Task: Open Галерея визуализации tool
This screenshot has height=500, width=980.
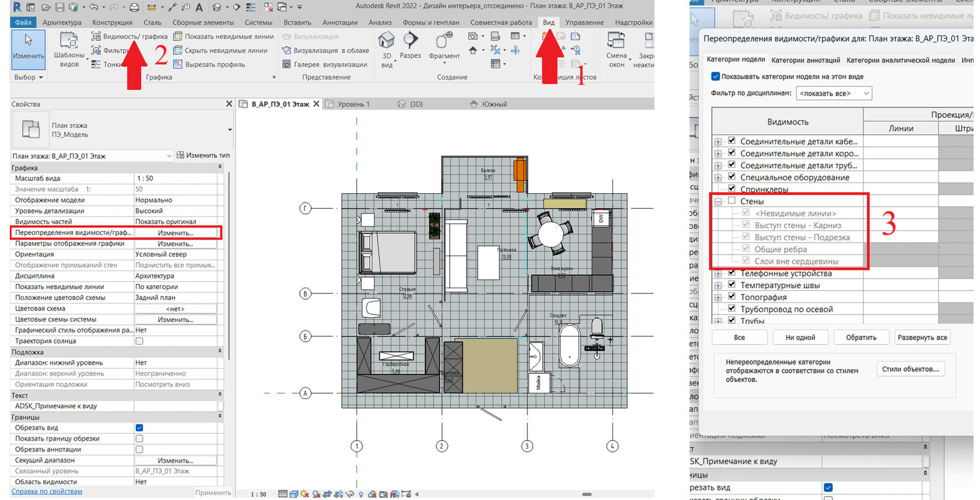Action: point(324,64)
